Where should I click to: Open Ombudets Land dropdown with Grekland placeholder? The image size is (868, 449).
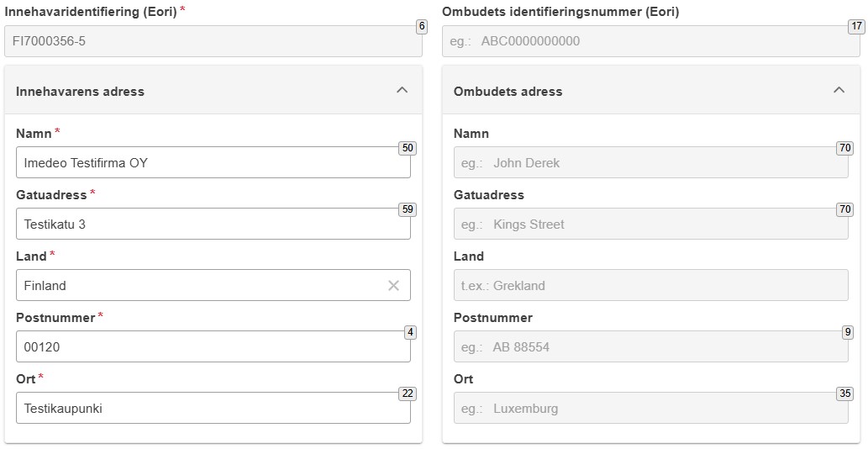tap(651, 285)
